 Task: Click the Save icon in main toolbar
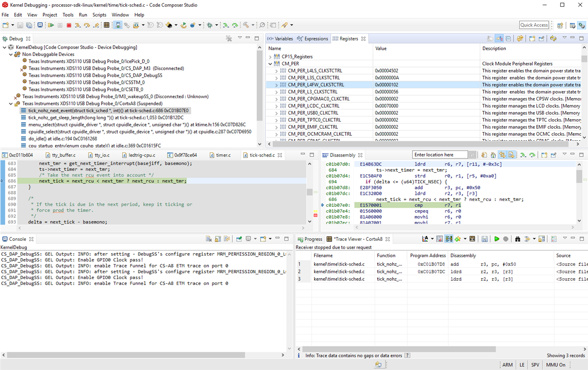(20, 25)
